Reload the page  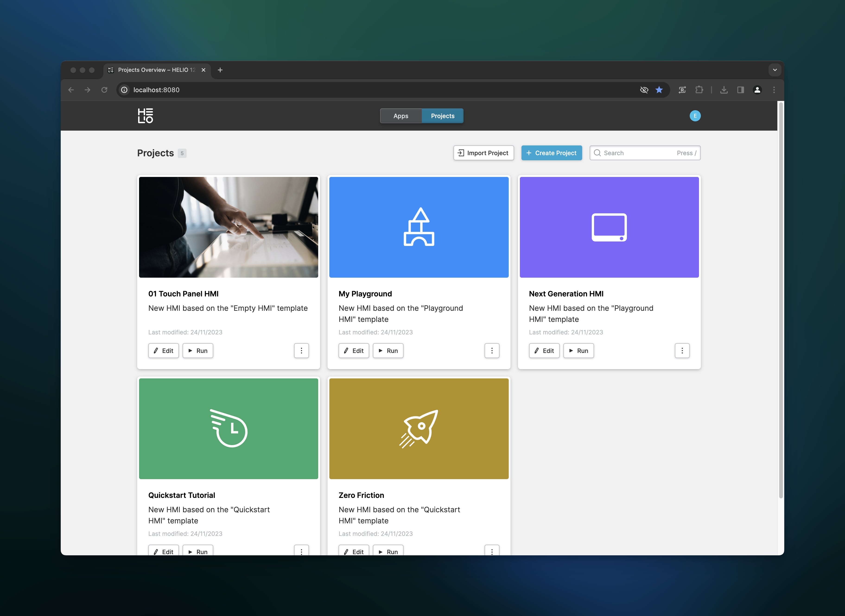[x=105, y=90]
